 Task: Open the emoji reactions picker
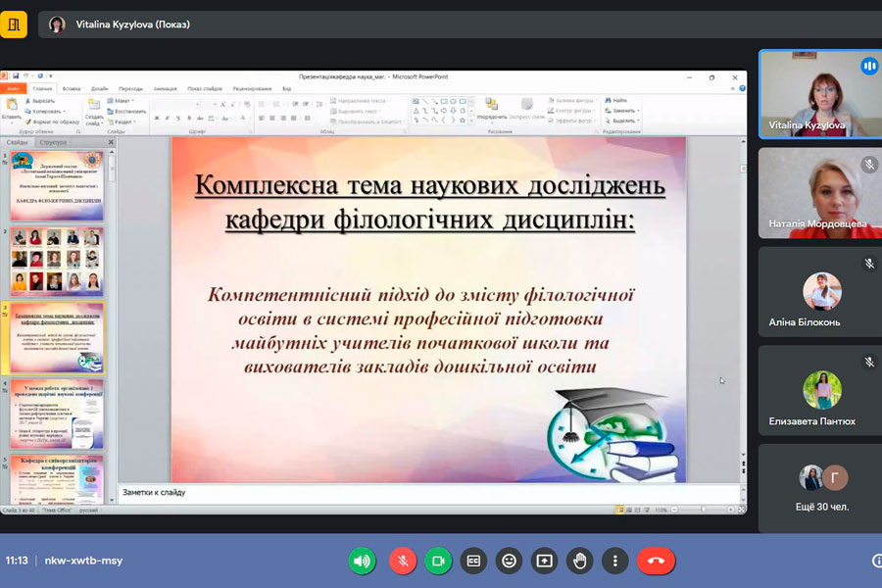click(509, 561)
